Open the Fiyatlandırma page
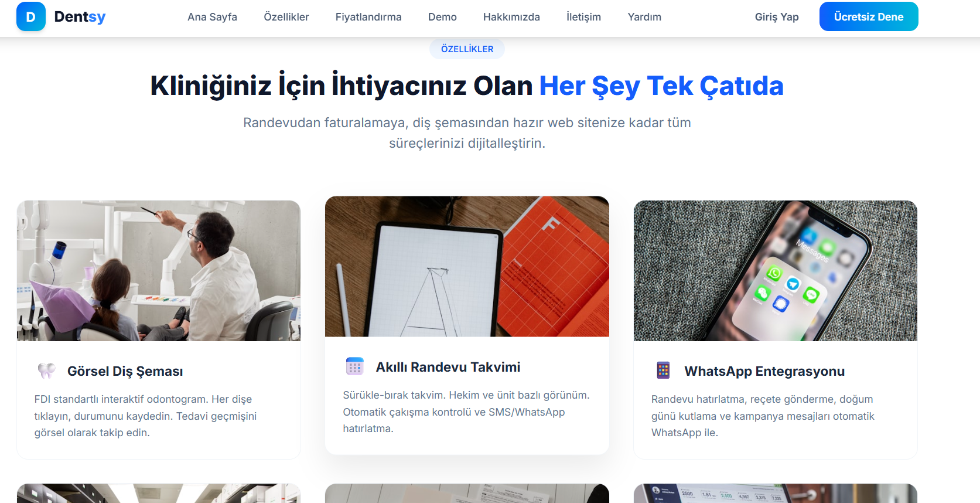Viewport: 980px width, 503px height. point(368,17)
